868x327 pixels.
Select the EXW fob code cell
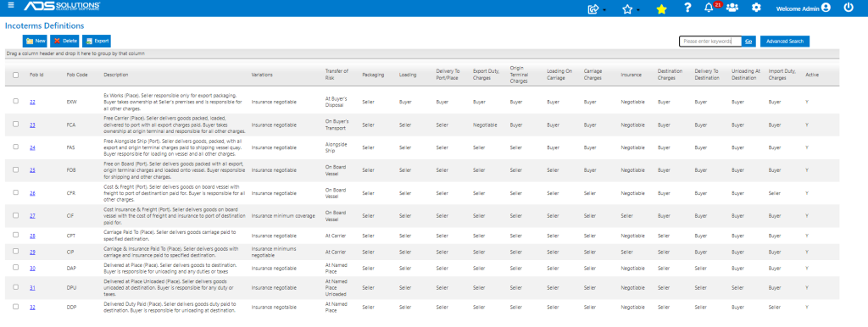pyautogui.click(x=71, y=102)
